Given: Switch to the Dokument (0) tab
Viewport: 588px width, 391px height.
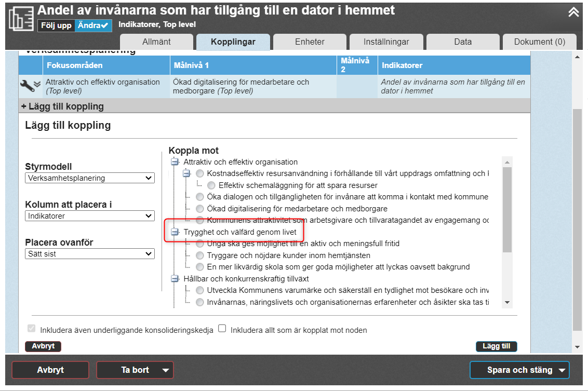Looking at the screenshot, I should (539, 42).
